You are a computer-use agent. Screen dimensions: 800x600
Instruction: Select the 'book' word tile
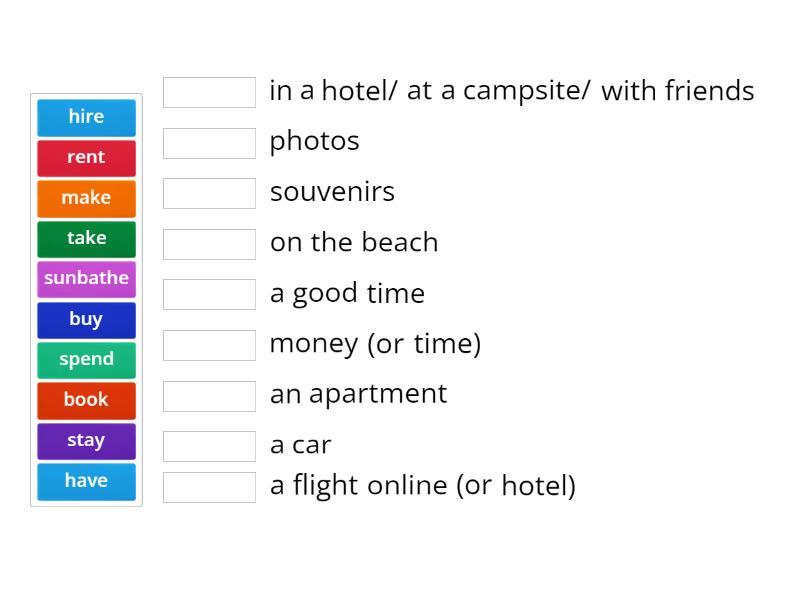(86, 400)
